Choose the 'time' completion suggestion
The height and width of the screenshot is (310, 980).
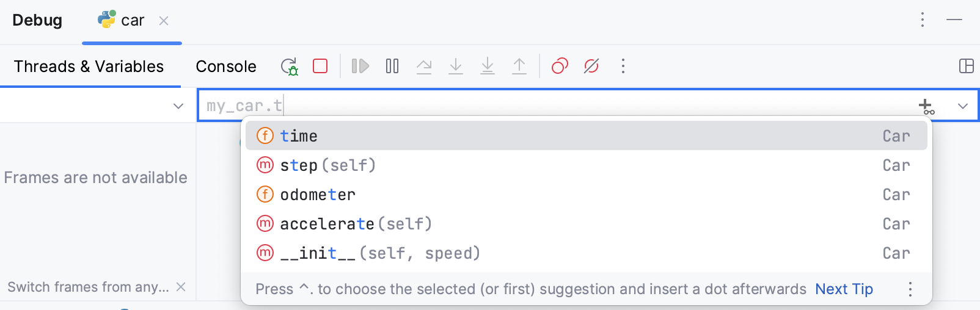pyautogui.click(x=299, y=136)
